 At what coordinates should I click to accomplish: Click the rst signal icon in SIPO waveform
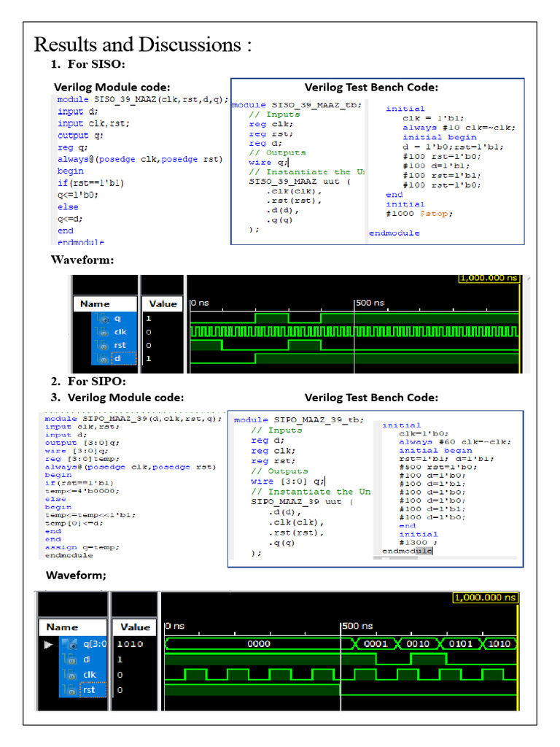[70, 690]
